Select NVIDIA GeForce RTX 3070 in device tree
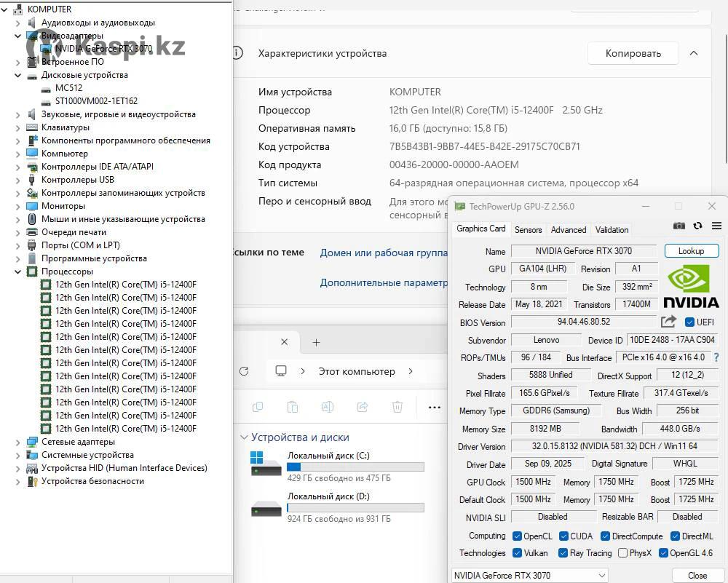Viewport: 728px width, 583px height. (x=103, y=49)
